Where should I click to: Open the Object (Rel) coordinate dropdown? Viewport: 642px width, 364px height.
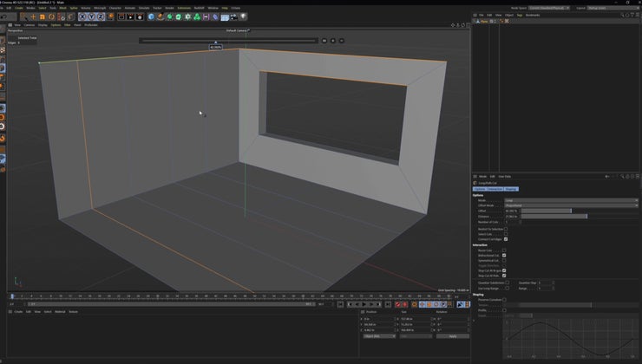pyautogui.click(x=378, y=335)
